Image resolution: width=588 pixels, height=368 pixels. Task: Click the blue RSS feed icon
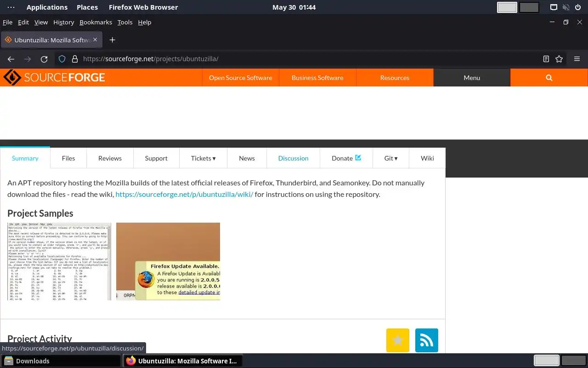pyautogui.click(x=427, y=340)
